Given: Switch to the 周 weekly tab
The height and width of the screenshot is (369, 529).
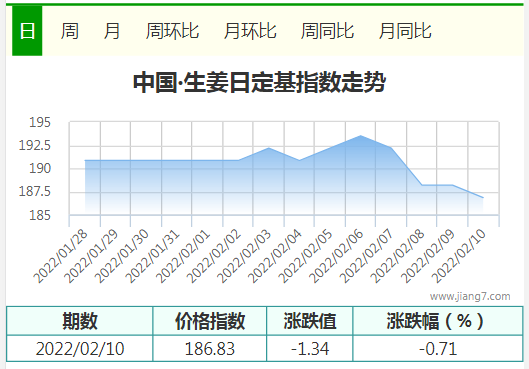Looking at the screenshot, I should [x=69, y=31].
